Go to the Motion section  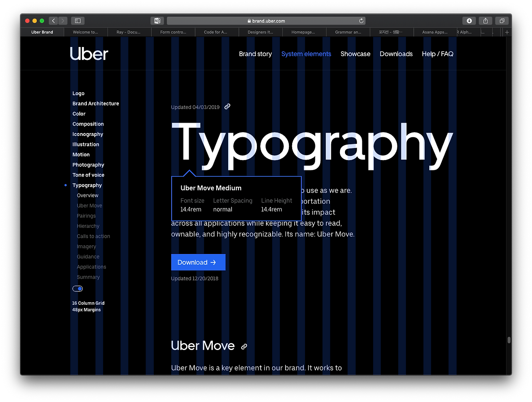[81, 155]
